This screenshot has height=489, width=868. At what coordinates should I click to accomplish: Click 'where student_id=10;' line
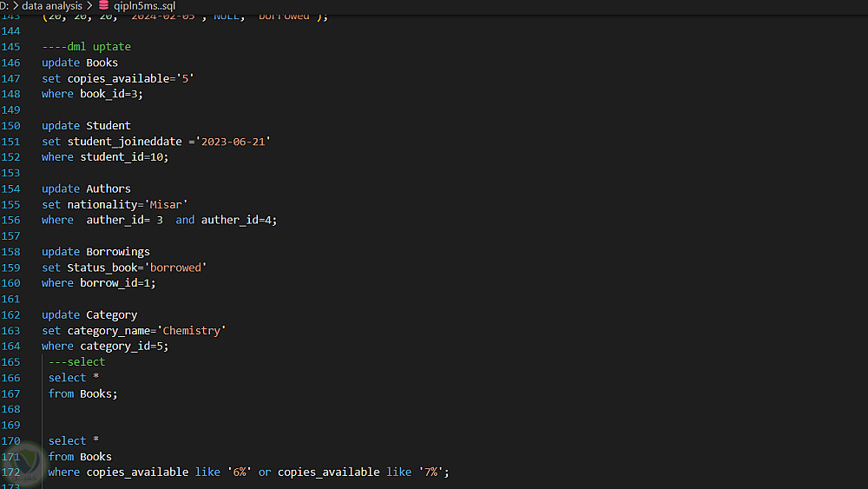coord(105,157)
